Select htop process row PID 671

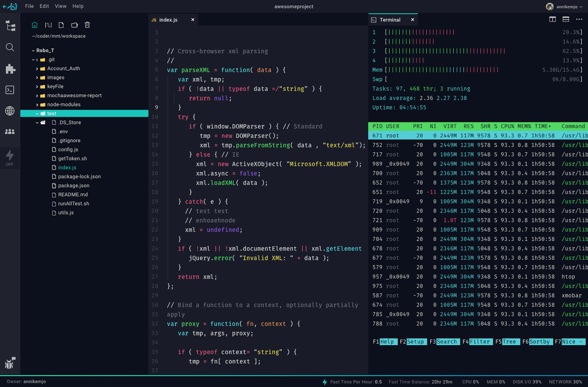(478, 136)
